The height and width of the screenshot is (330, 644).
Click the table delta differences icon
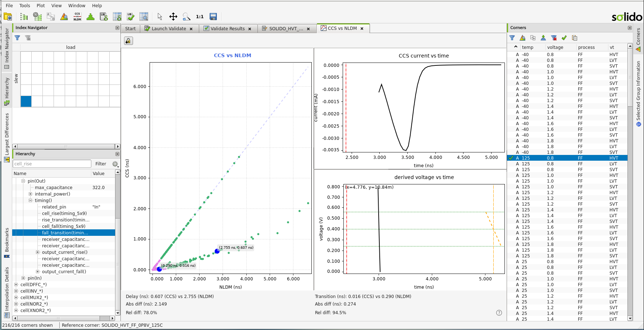click(x=117, y=17)
